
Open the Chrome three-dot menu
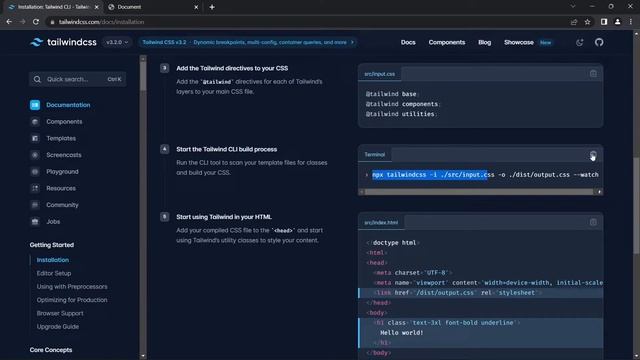(x=631, y=22)
